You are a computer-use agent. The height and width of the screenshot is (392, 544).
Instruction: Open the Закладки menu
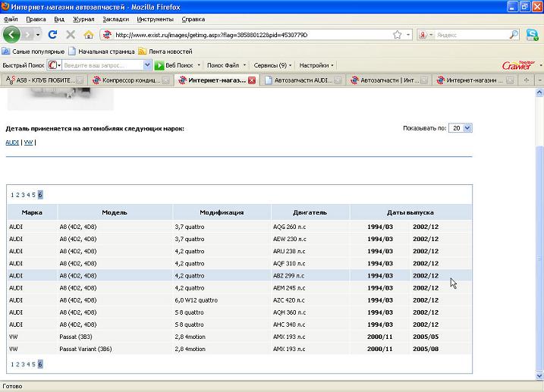pos(115,19)
